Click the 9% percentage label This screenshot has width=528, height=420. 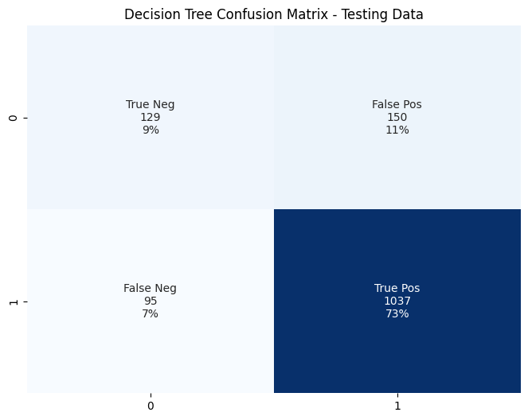pyautogui.click(x=151, y=130)
